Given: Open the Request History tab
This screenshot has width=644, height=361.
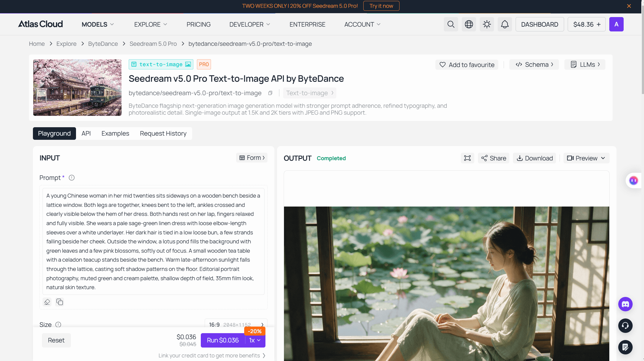Looking at the screenshot, I should tap(163, 134).
